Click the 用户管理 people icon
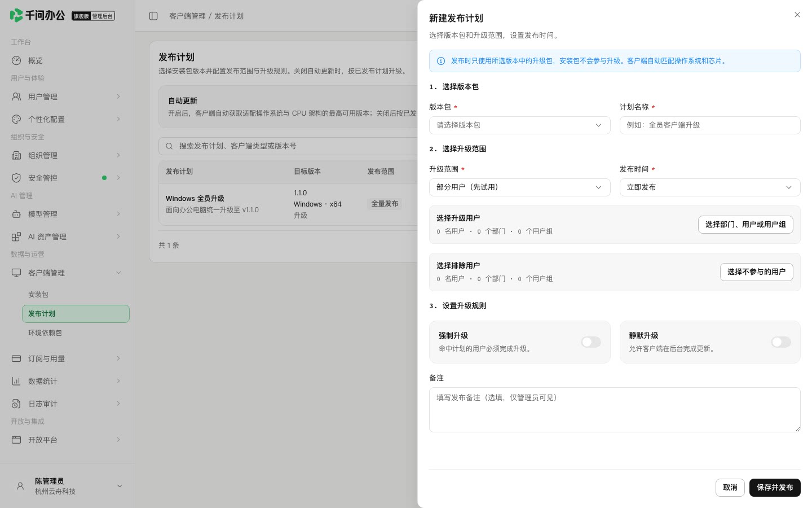Viewport: 812px width, 508px height. pos(16,97)
